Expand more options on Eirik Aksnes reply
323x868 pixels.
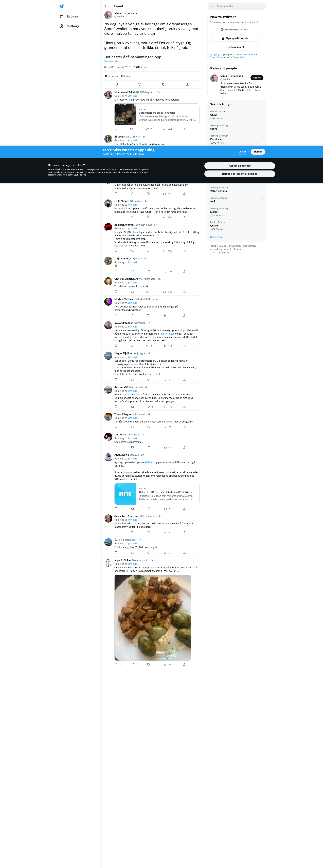point(198,201)
